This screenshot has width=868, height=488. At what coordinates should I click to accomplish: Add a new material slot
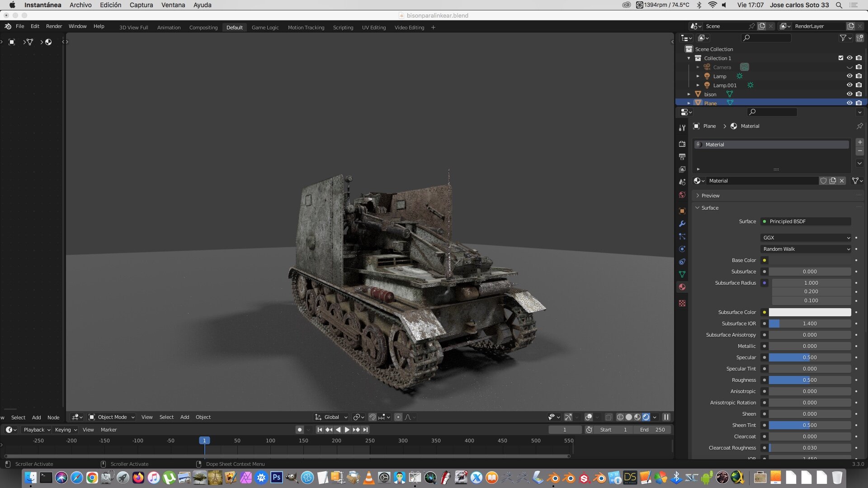click(x=860, y=142)
